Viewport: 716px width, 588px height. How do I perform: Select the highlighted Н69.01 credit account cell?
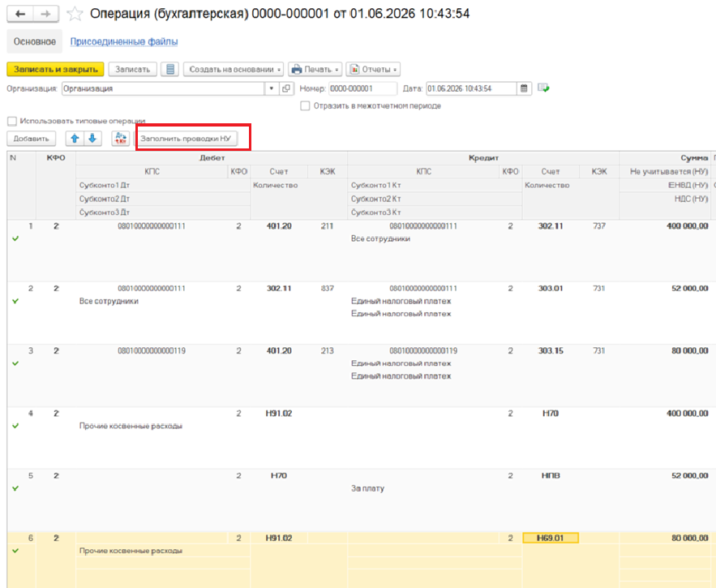click(x=551, y=539)
